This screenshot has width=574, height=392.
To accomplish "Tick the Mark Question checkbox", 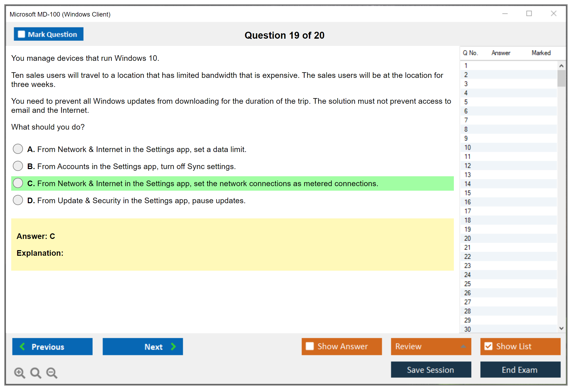I will 21,34.
